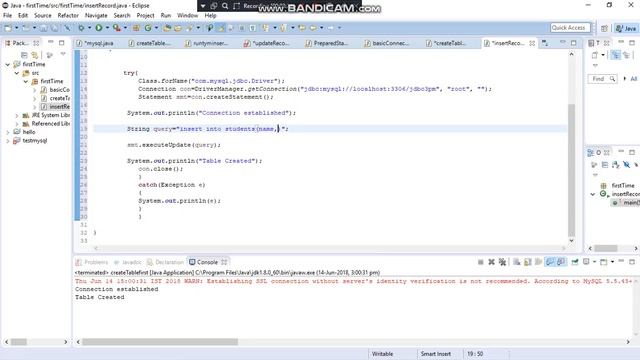This screenshot has height=360, width=640.
Task: Click the New file wizard icon
Action: (8, 28)
